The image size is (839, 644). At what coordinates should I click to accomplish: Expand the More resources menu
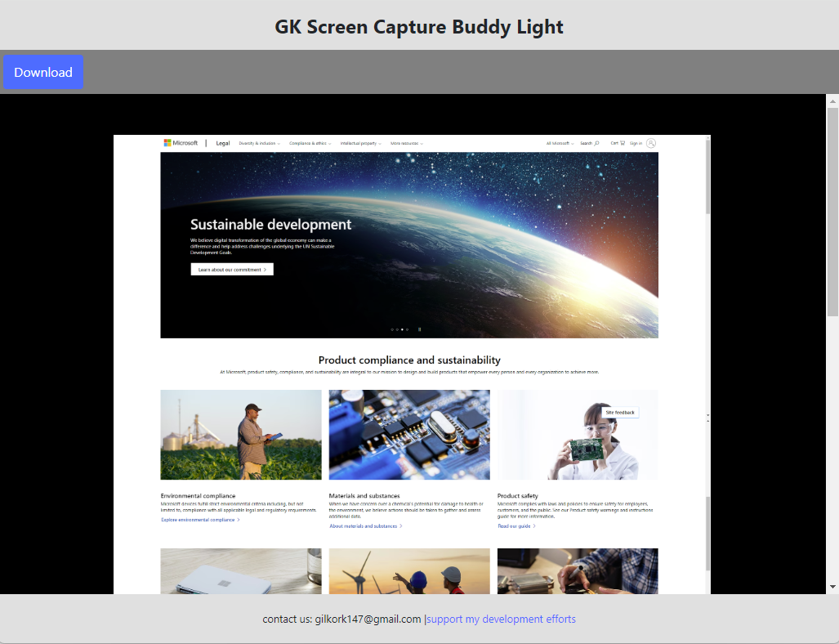click(407, 144)
